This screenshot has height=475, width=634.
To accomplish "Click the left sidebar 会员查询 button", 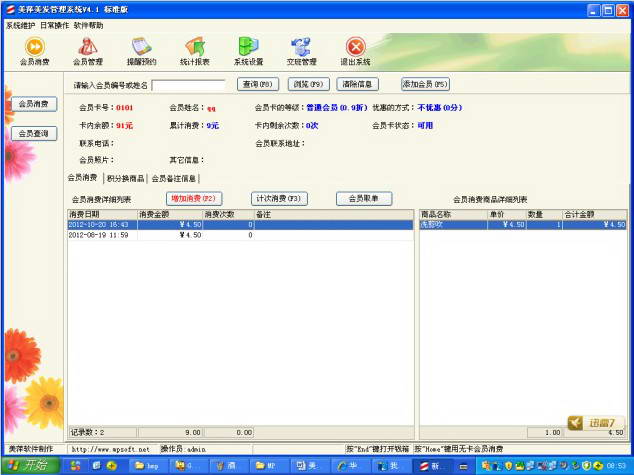I will [x=34, y=133].
